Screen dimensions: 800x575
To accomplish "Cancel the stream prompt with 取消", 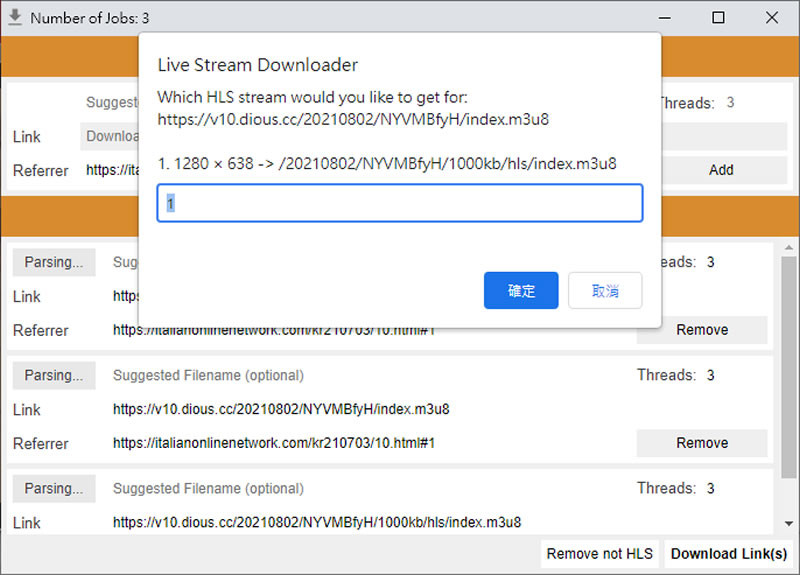I will tap(605, 291).
